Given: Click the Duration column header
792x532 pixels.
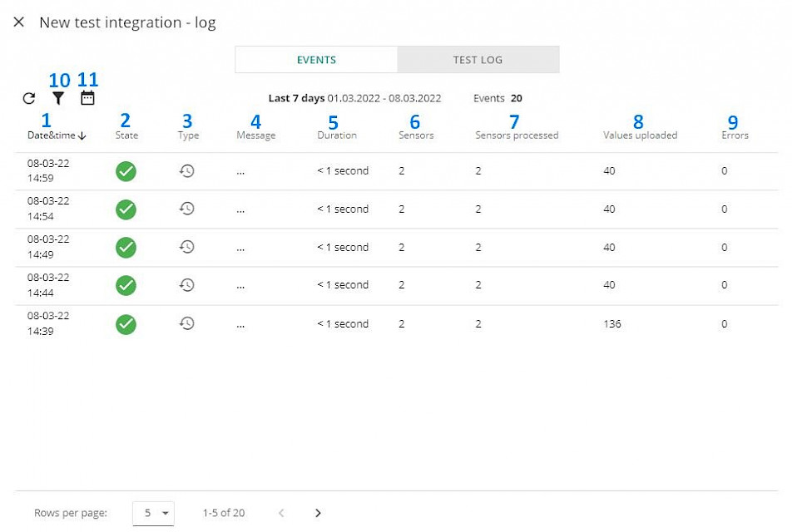Looking at the screenshot, I should pyautogui.click(x=337, y=135).
